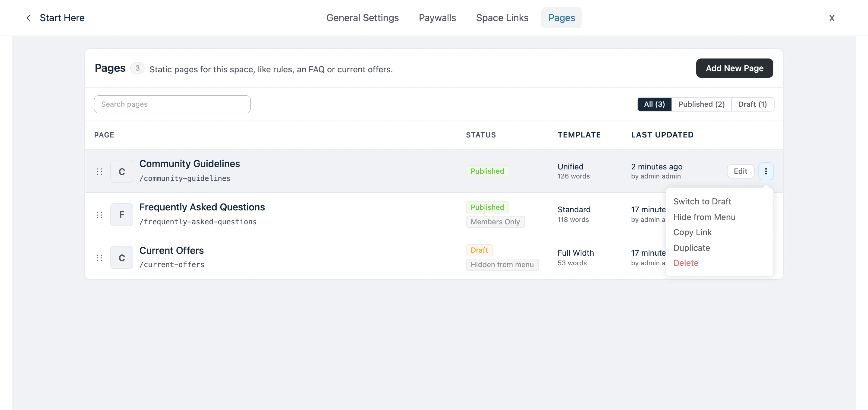
Task: Click the pages count badge showing 3
Action: coord(137,68)
